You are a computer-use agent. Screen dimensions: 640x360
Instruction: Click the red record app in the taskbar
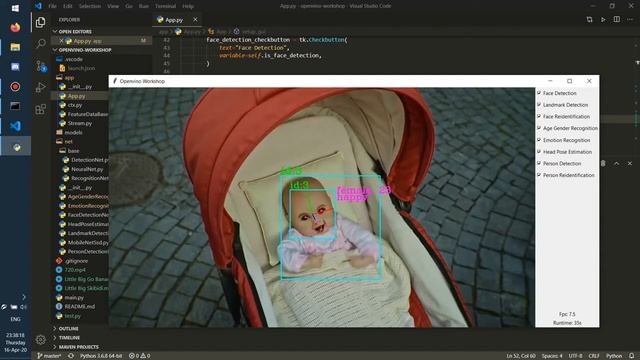tap(16, 87)
